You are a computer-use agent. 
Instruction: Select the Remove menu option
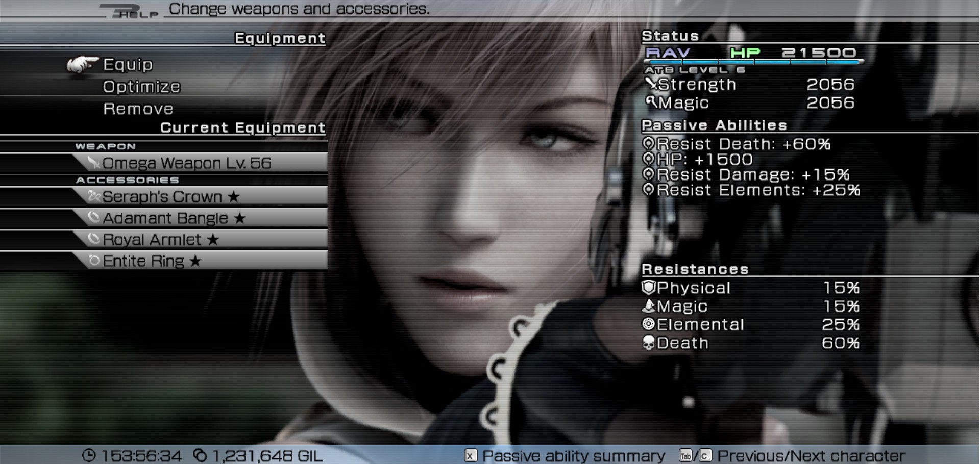pyautogui.click(x=138, y=109)
